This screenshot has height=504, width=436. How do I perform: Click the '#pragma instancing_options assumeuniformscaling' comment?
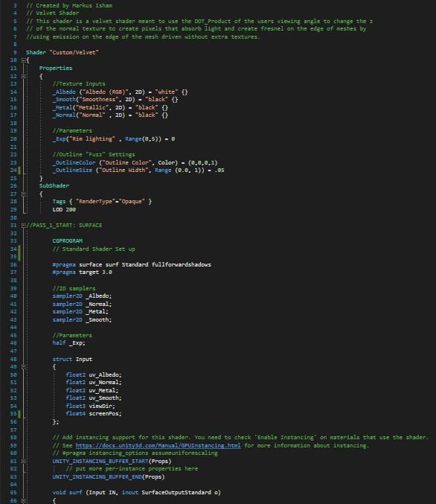(x=135, y=453)
